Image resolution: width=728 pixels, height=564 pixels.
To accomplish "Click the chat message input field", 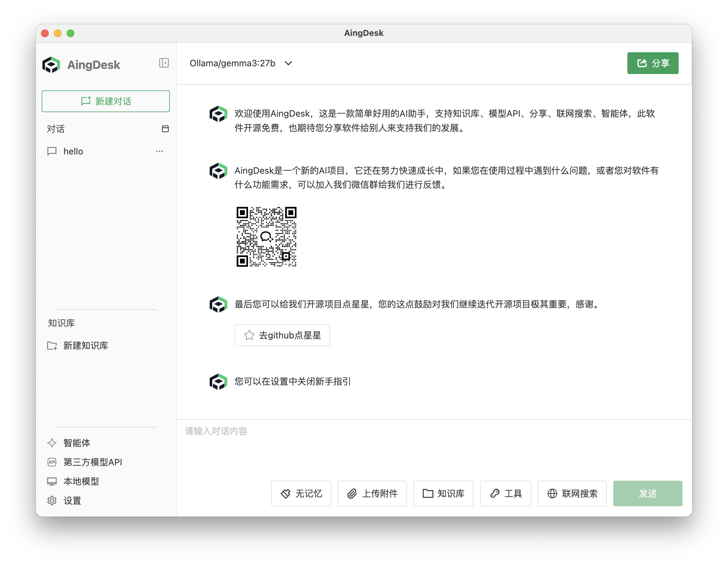I will [x=433, y=447].
